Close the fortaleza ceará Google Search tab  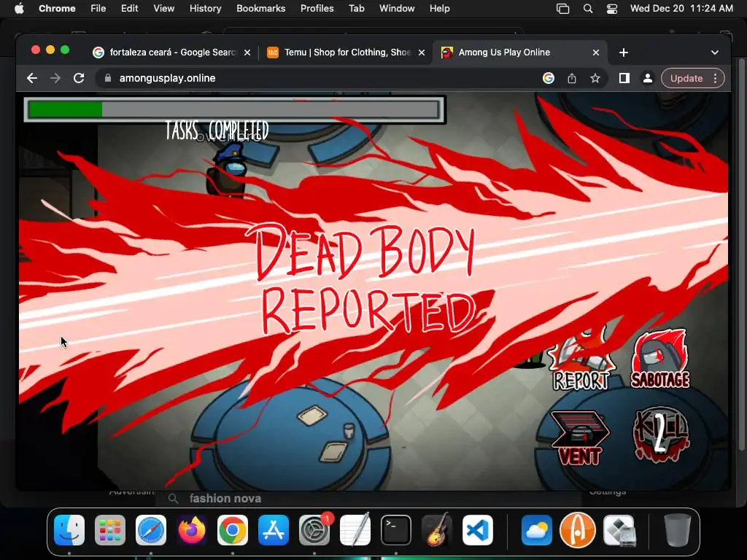247,52
